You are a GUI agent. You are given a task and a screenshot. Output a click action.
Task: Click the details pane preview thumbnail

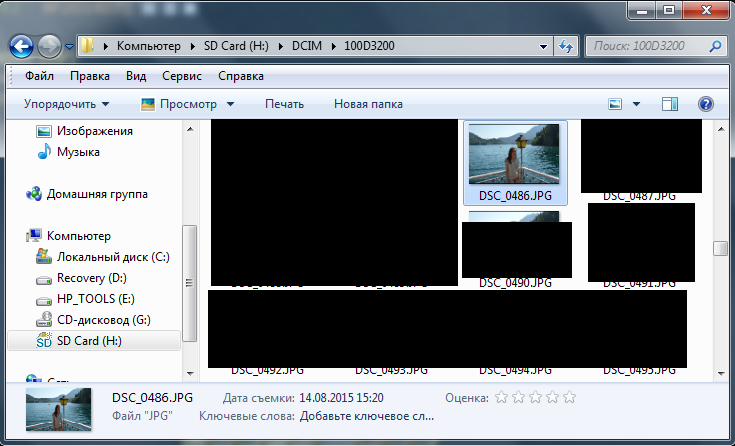(59, 409)
